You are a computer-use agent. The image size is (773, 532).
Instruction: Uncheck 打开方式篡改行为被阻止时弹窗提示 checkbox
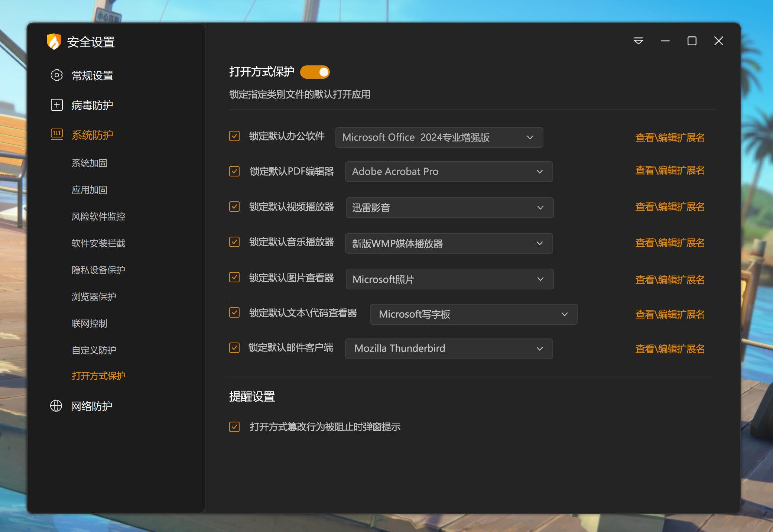(x=234, y=427)
